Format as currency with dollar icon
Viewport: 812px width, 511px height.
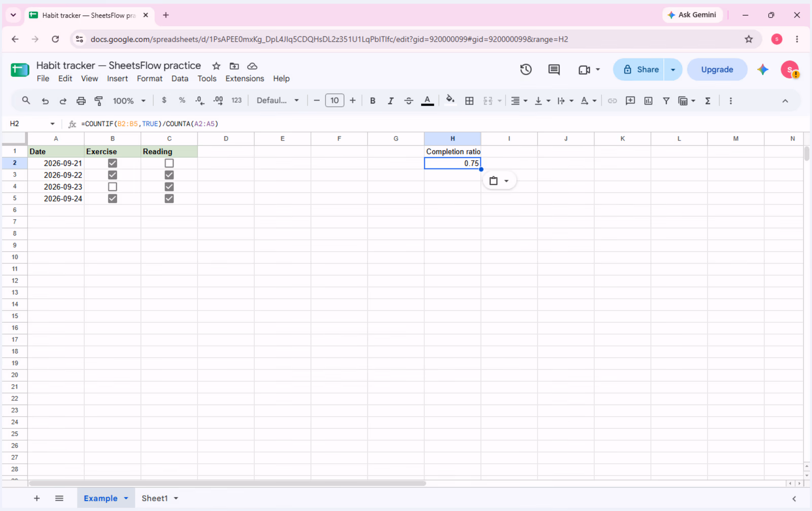164,100
